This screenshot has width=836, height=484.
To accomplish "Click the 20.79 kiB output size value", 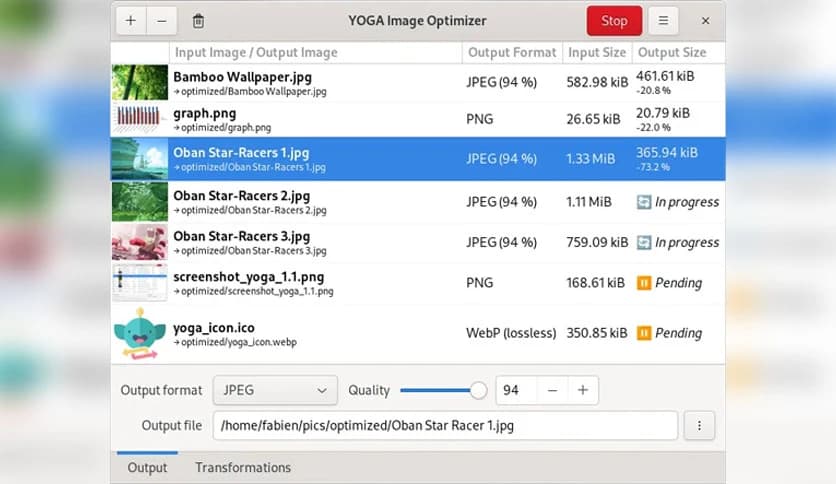I will 663,113.
